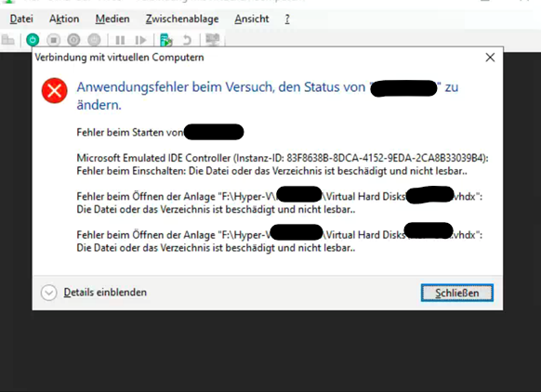This screenshot has width=541, height=392.
Task: Click the Turn Off square stop icon
Action: (54, 40)
